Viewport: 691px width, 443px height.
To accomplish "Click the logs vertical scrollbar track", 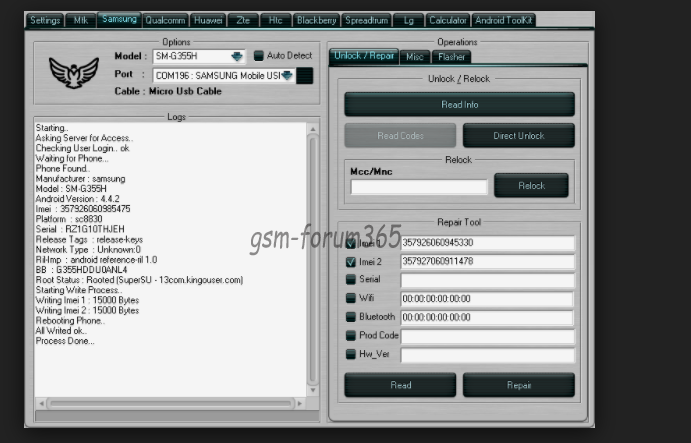I will [x=313, y=260].
